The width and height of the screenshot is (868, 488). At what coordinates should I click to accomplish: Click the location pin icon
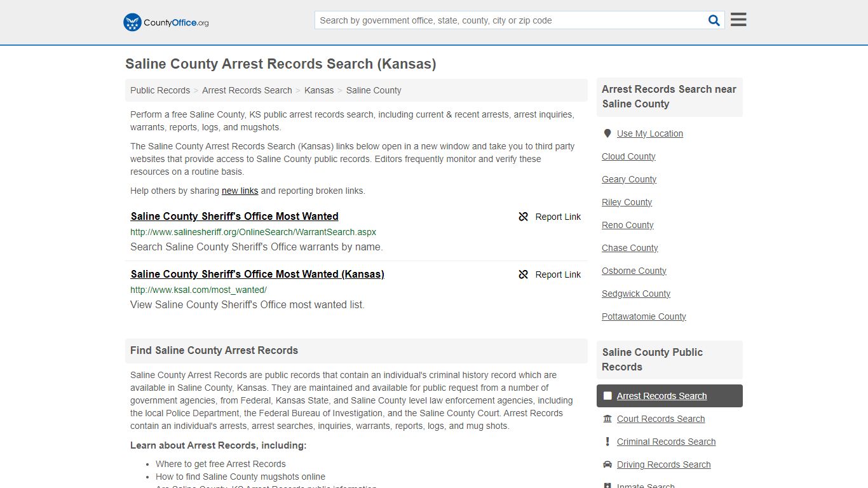[x=607, y=133]
